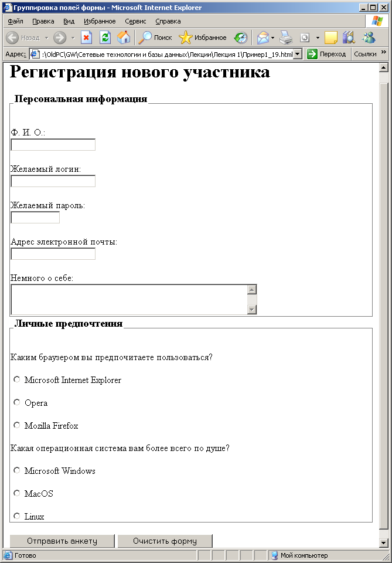392x563 pixels.
Task: Expand the Mail icon dropdown arrow
Action: [273, 38]
